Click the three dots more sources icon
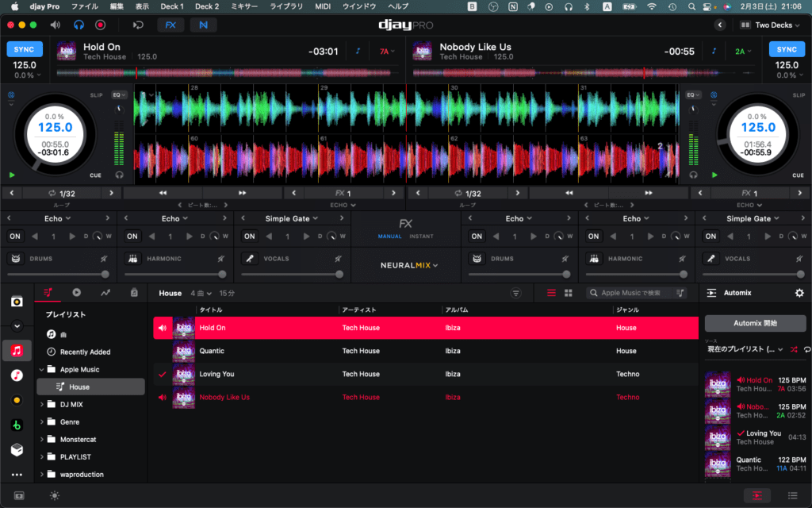The height and width of the screenshot is (508, 812). pos(17,475)
